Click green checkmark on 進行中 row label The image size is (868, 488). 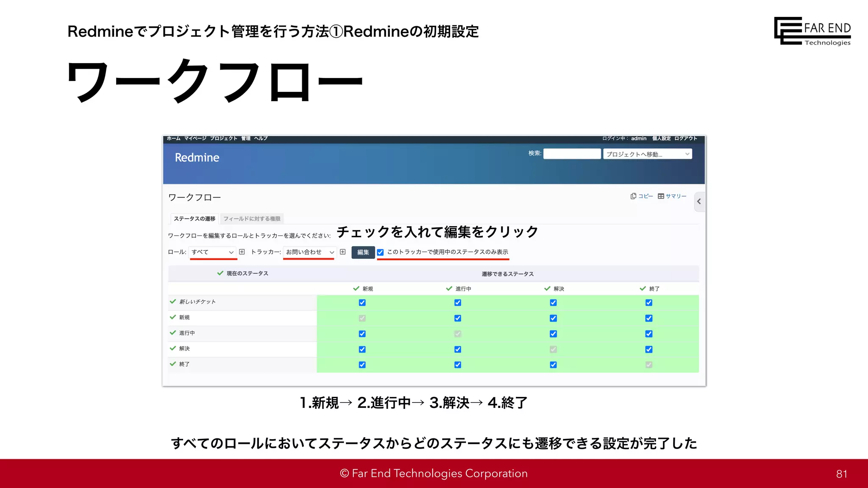[x=173, y=333]
